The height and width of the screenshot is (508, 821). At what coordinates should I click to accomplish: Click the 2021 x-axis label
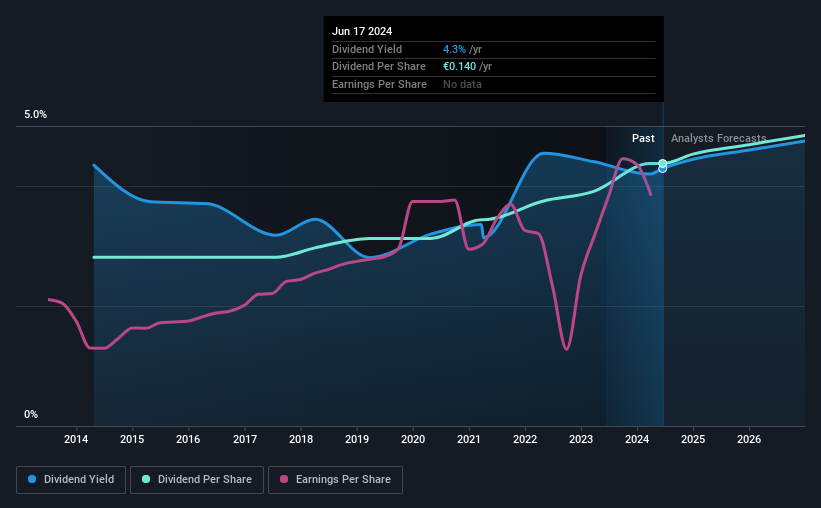pyautogui.click(x=469, y=439)
